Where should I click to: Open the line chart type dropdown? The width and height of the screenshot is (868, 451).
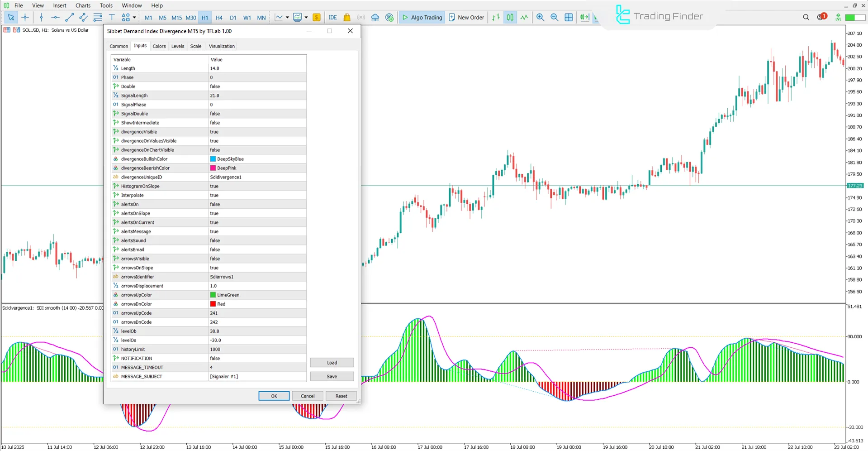coord(287,17)
